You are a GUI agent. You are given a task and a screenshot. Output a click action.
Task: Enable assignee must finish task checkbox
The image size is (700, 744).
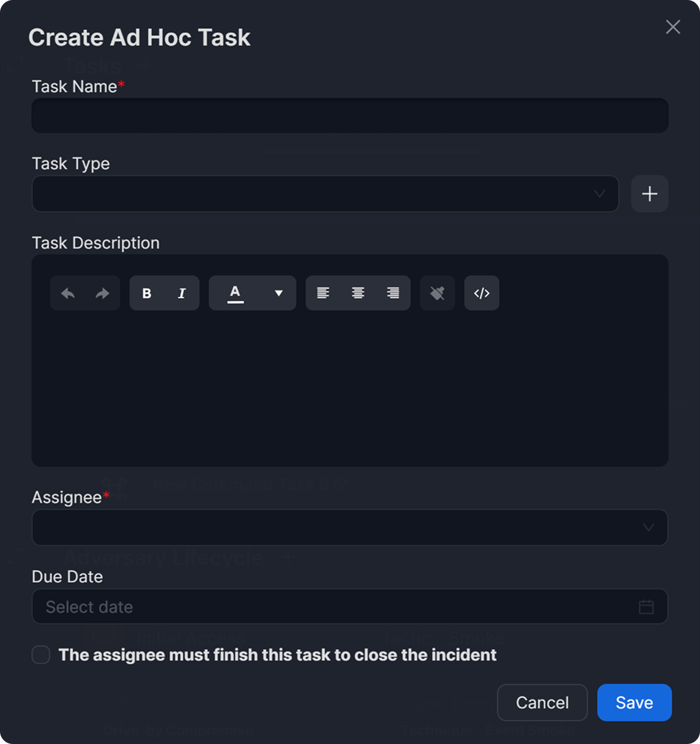coord(41,655)
